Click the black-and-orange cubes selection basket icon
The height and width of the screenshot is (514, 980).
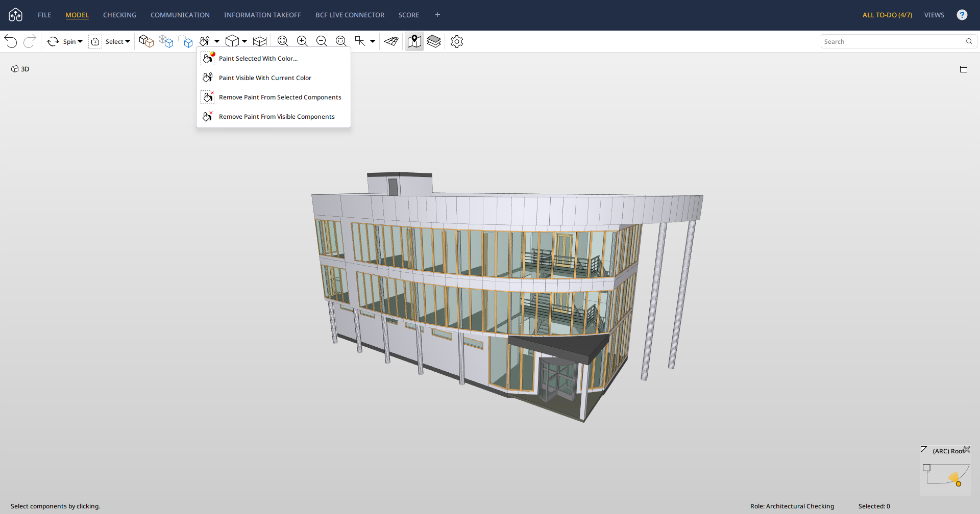click(146, 41)
